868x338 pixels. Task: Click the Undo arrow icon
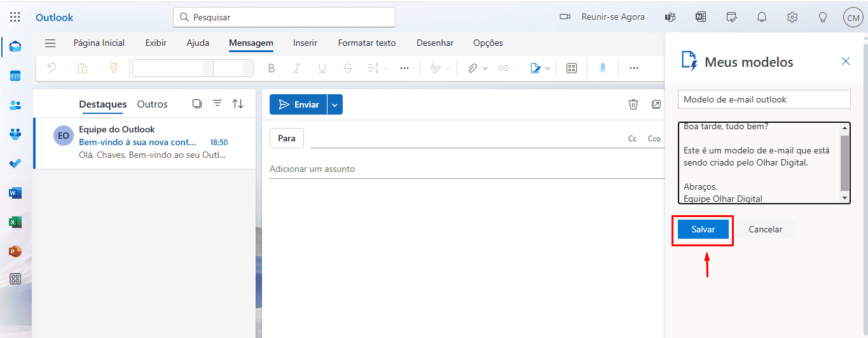pyautogui.click(x=52, y=68)
